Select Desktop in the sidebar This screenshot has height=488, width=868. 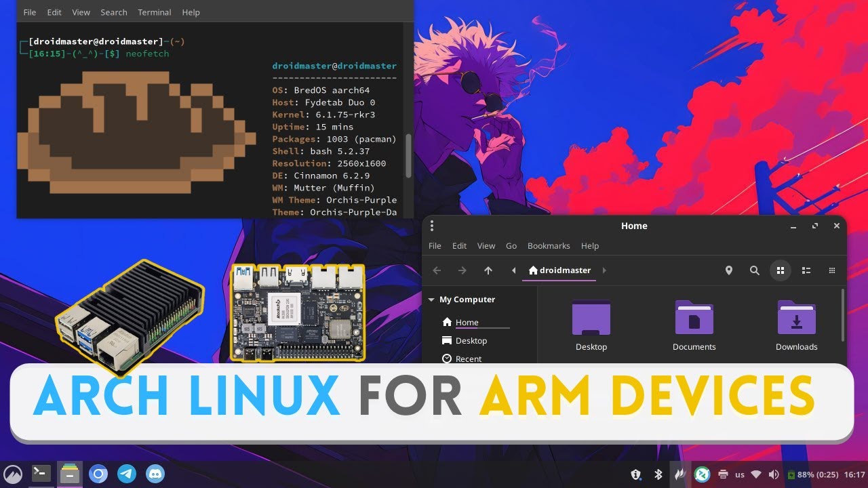pos(471,341)
